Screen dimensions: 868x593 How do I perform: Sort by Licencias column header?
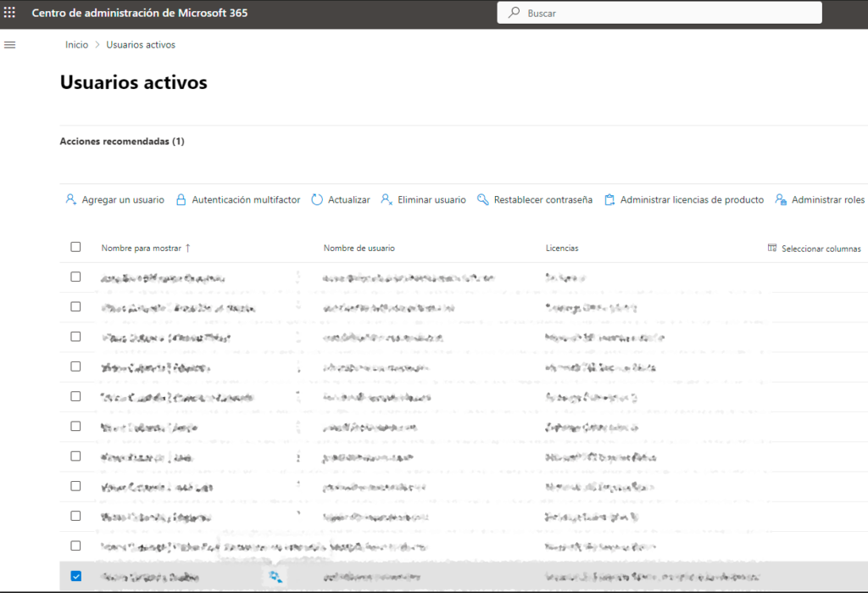point(562,249)
